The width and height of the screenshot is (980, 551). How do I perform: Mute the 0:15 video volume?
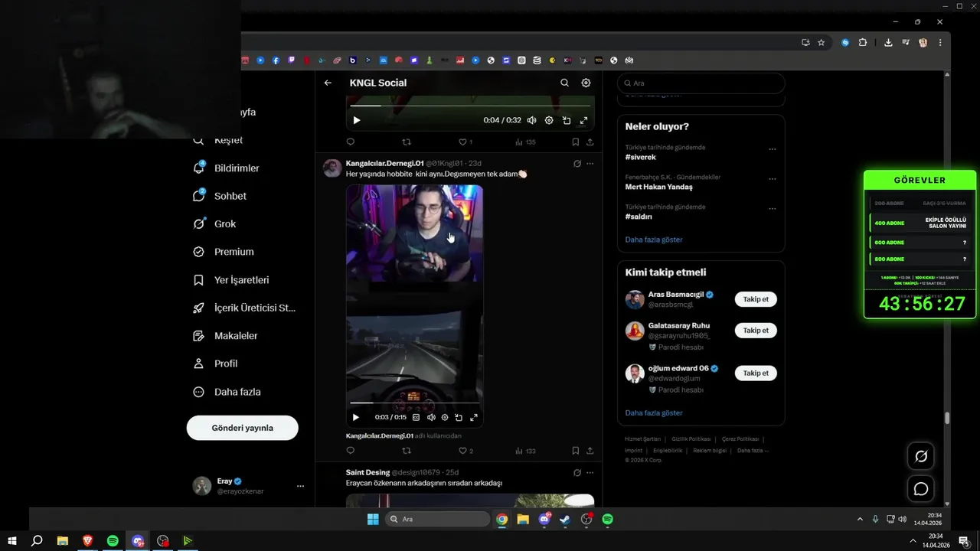(431, 417)
